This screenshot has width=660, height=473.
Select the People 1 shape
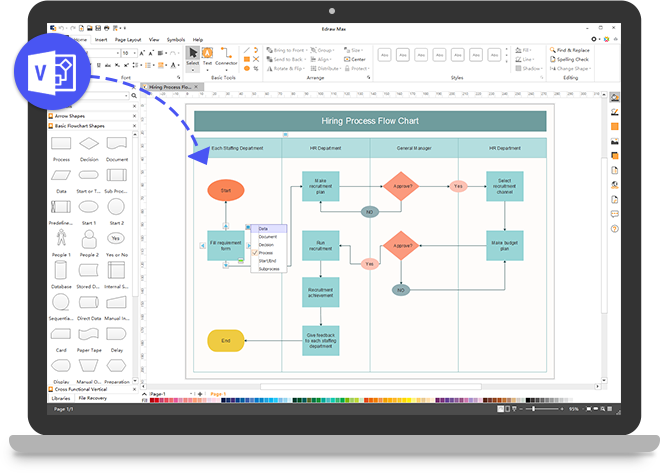(x=61, y=240)
